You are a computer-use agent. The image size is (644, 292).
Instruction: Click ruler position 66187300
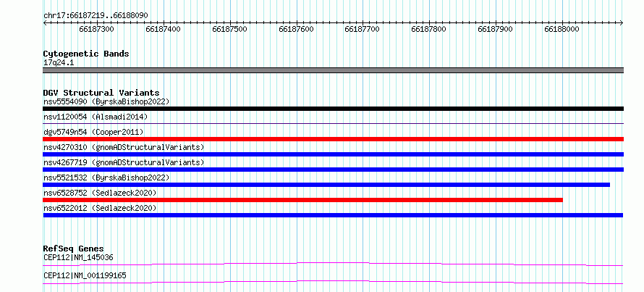click(x=97, y=29)
